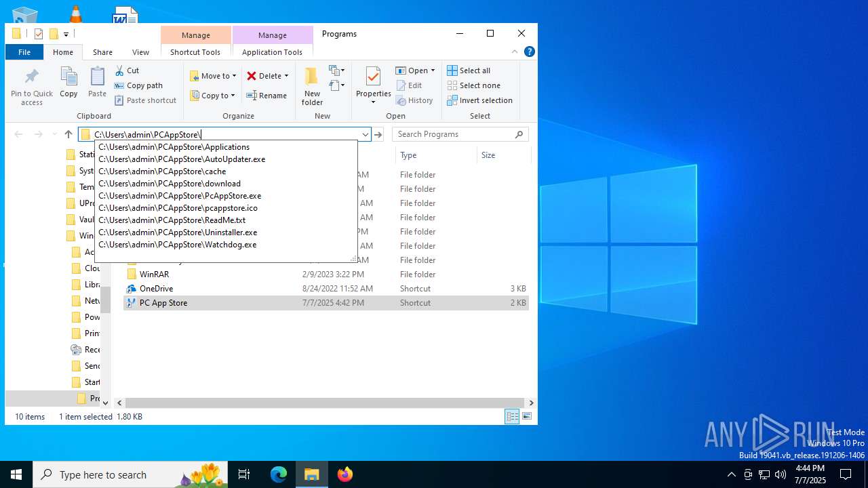The width and height of the screenshot is (868, 488).
Task: Select the OneDrive shortcut
Action: (325, 289)
